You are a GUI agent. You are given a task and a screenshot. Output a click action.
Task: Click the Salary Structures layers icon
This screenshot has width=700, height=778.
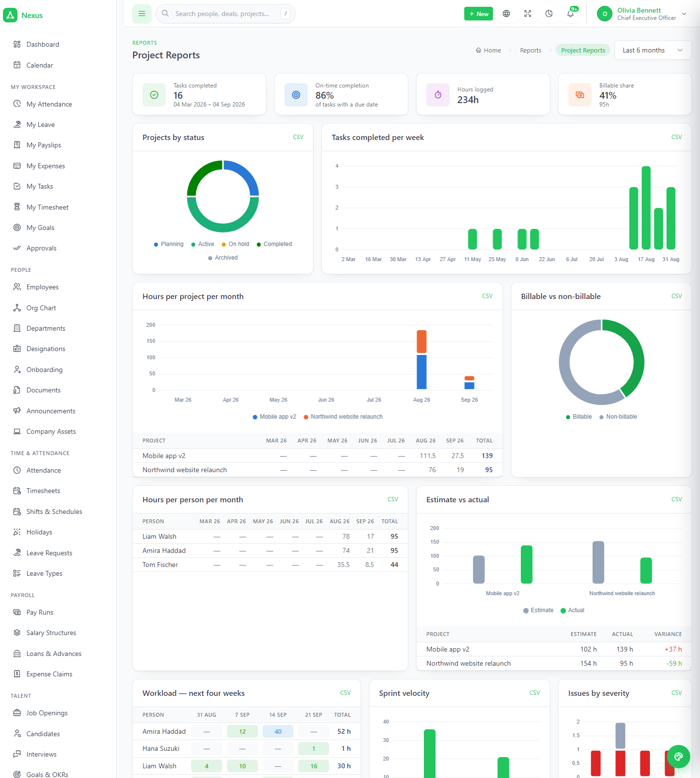pyautogui.click(x=17, y=633)
